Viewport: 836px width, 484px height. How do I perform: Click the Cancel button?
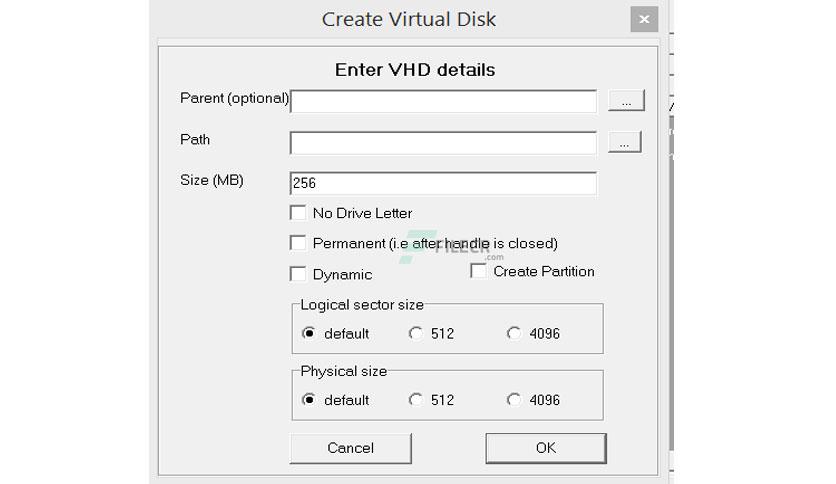[x=351, y=448]
